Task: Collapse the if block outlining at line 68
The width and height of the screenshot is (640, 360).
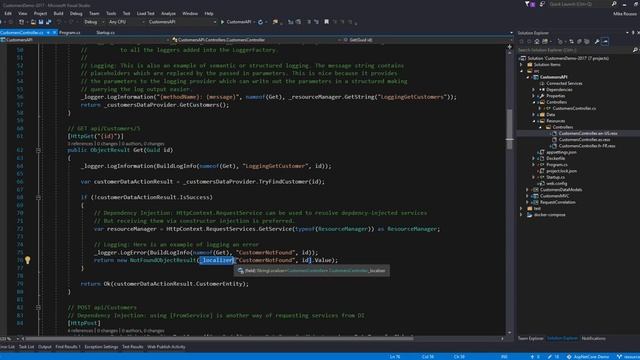Action: pos(38,197)
